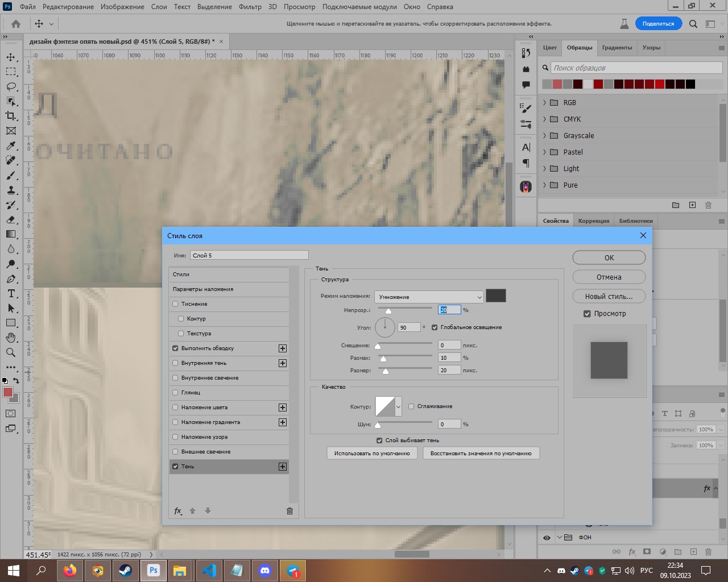728x582 pixels.
Task: Open the Контур contour picker dropdown arrow
Action: [x=398, y=406]
